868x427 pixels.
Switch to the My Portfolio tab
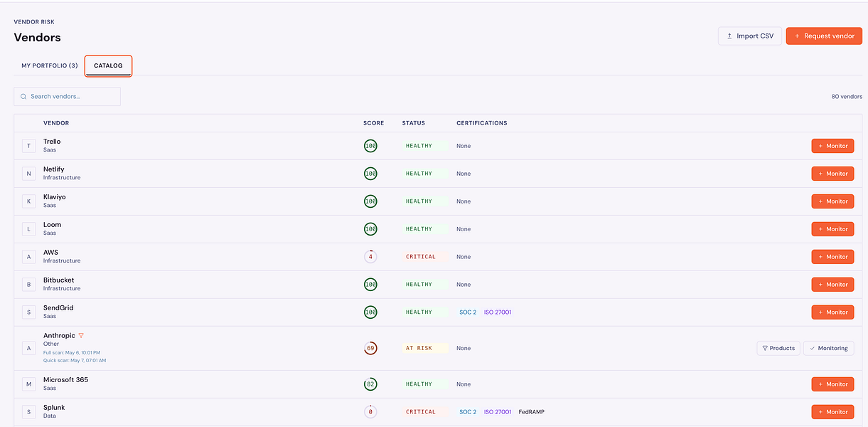click(49, 65)
